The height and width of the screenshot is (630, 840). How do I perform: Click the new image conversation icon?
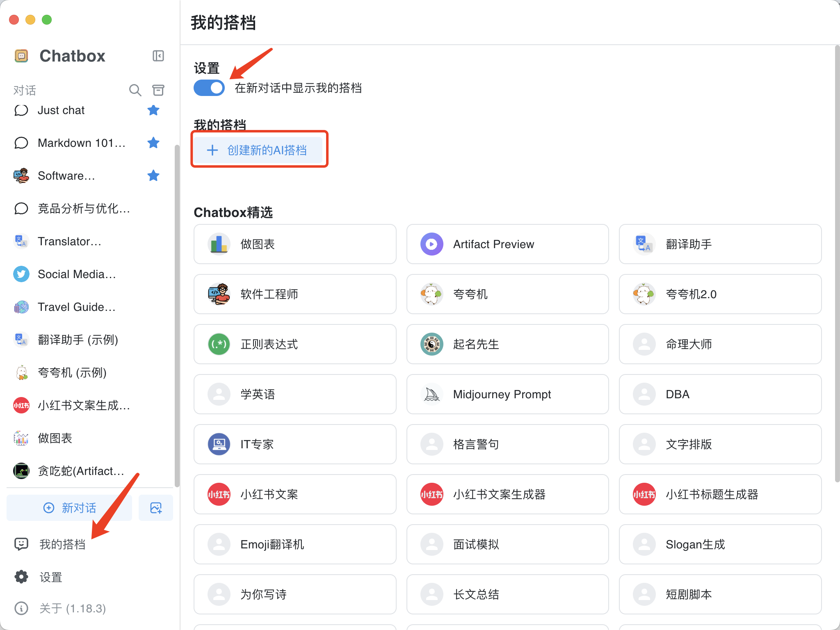pos(156,508)
